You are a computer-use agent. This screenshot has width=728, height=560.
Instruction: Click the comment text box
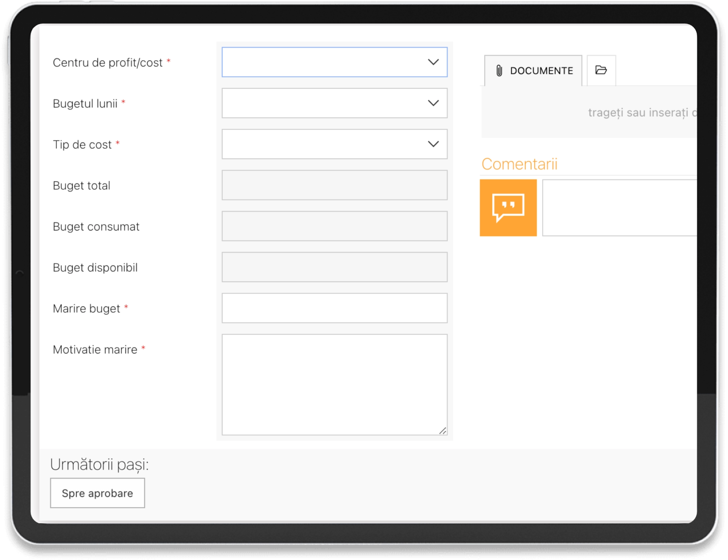pos(619,208)
